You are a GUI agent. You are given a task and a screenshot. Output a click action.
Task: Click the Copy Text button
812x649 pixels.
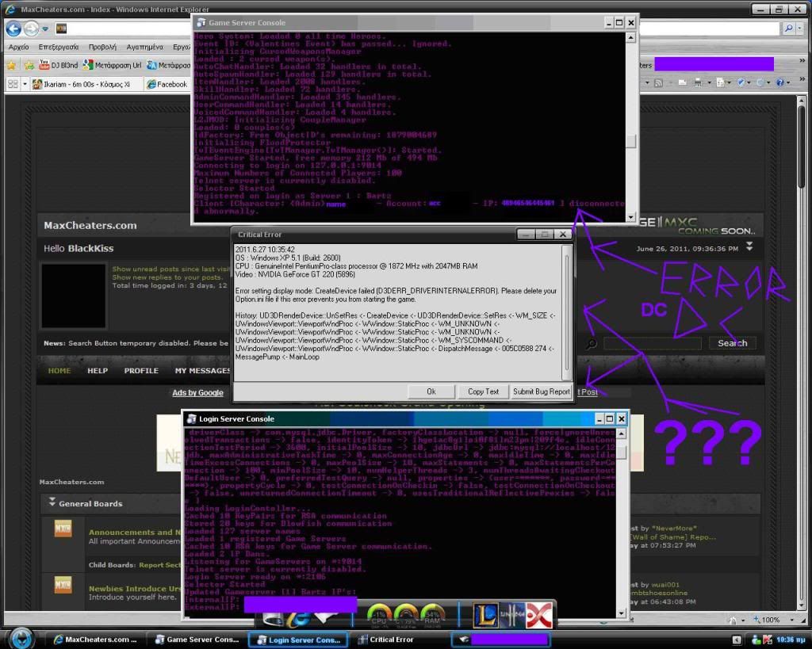tap(483, 391)
